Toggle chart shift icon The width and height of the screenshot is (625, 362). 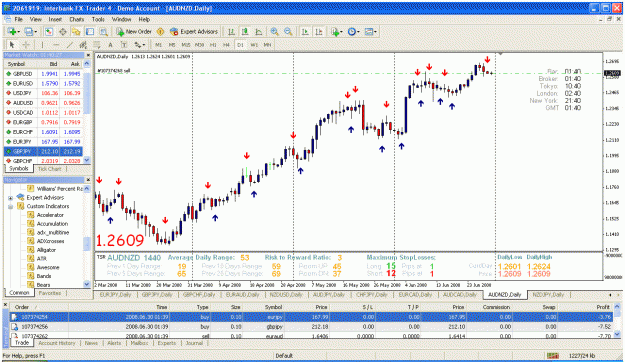tap(319, 31)
